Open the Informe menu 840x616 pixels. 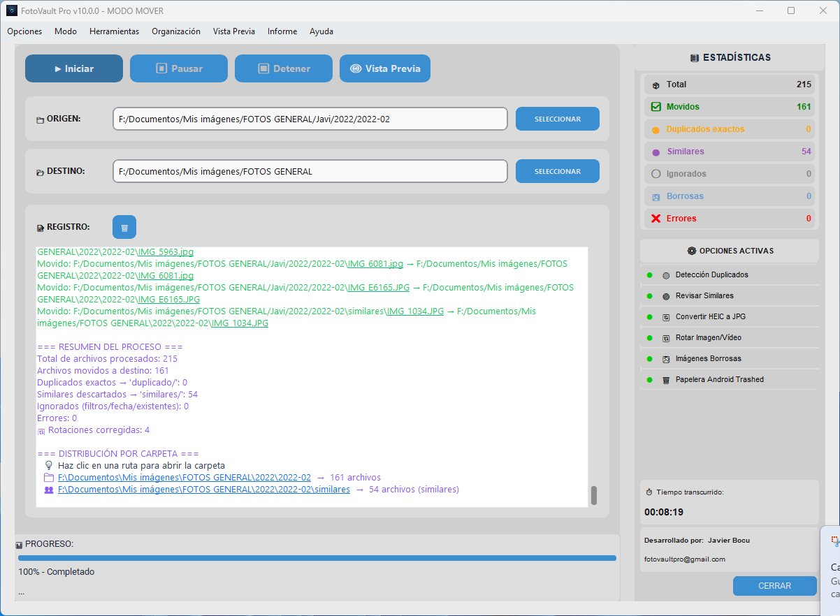(282, 31)
